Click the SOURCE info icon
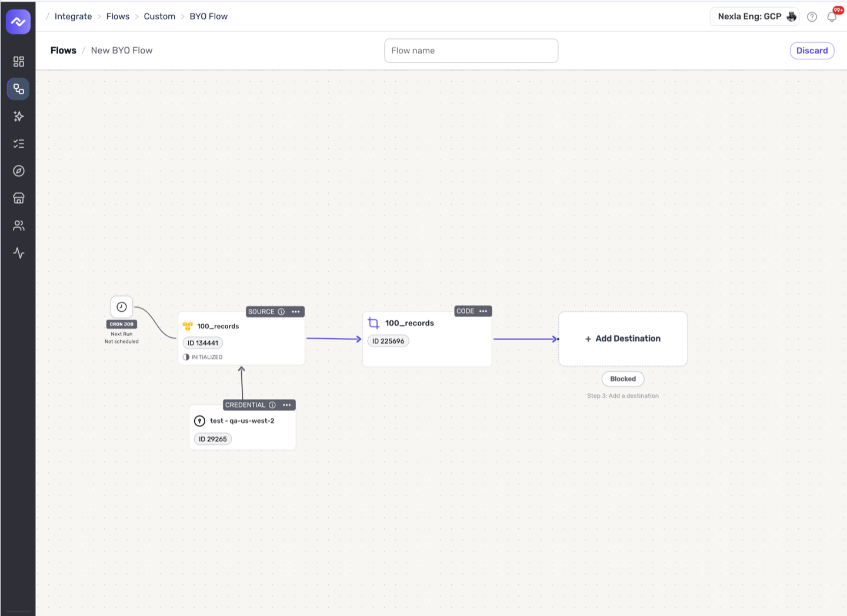This screenshot has width=847, height=616. [281, 312]
